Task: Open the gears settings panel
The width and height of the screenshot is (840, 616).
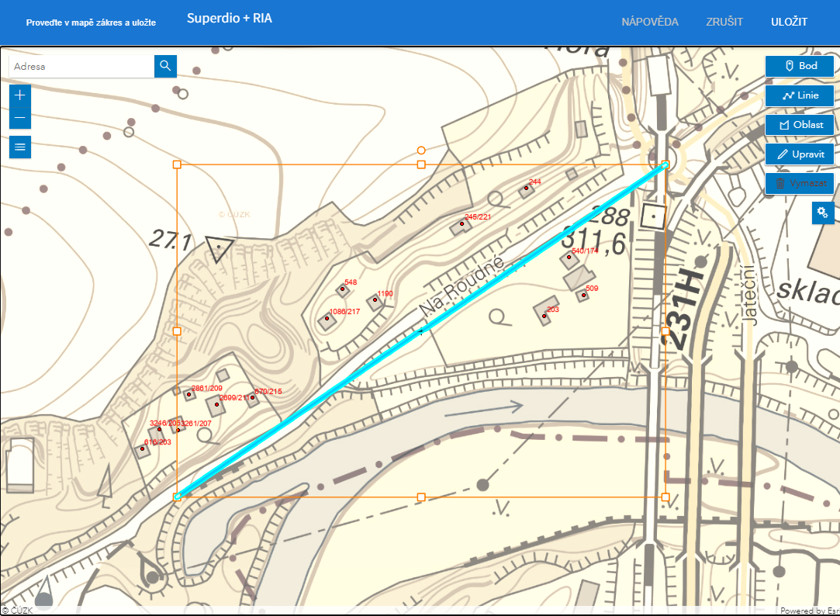Action: pyautogui.click(x=823, y=213)
